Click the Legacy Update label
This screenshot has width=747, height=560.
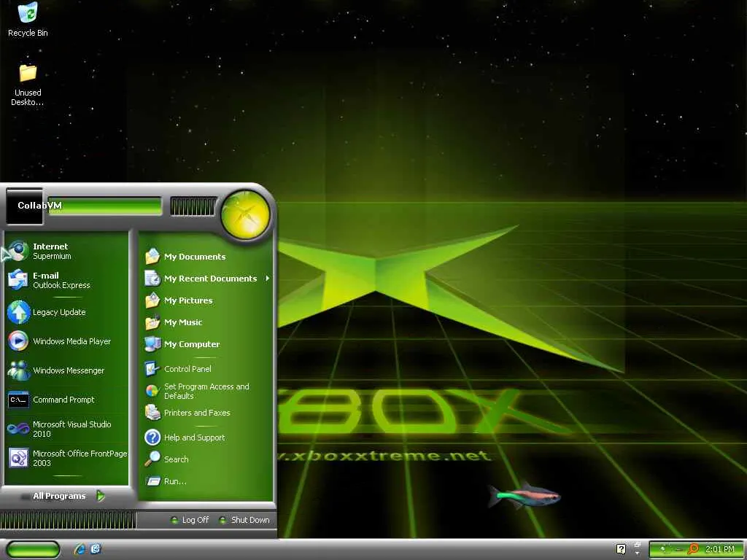pos(59,312)
